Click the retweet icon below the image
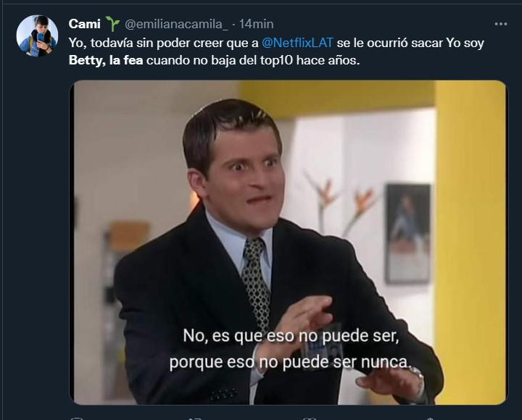 pyautogui.click(x=194, y=419)
